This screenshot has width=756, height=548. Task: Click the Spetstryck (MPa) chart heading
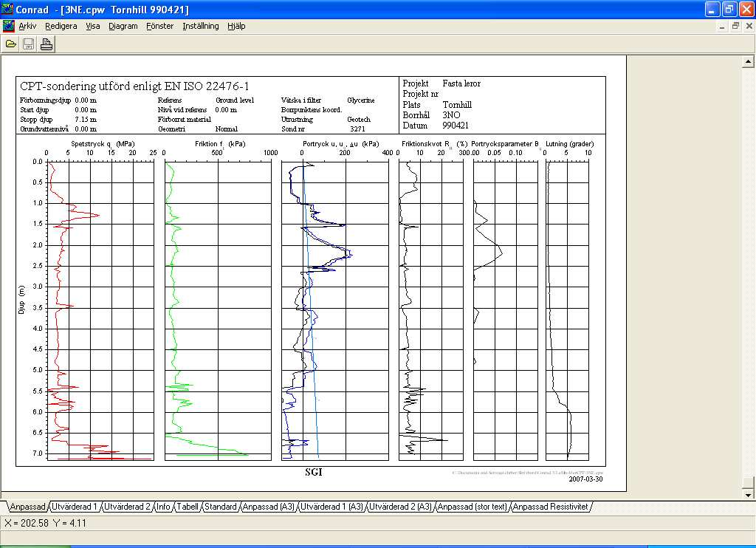pyautogui.click(x=103, y=144)
